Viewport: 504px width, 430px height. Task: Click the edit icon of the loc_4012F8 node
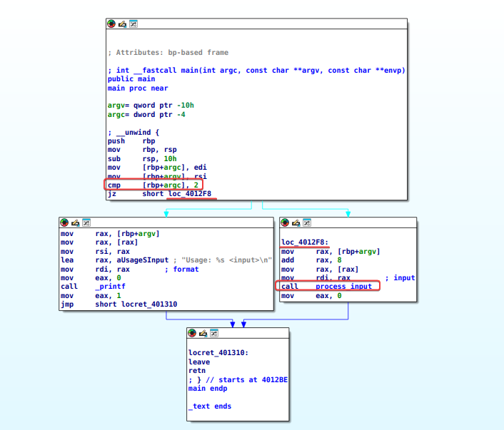coord(296,222)
